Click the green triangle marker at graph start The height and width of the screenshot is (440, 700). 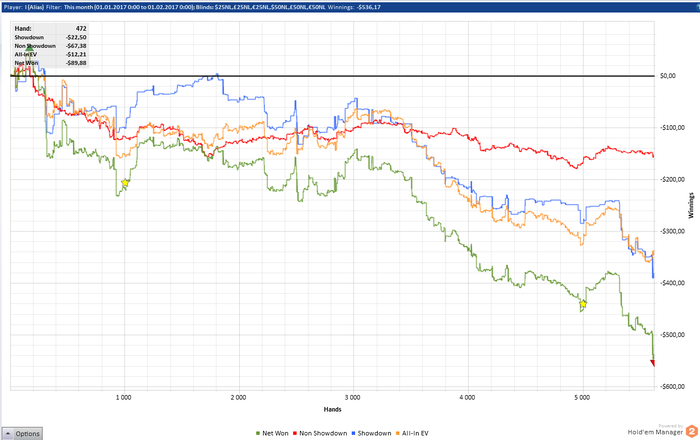click(29, 49)
